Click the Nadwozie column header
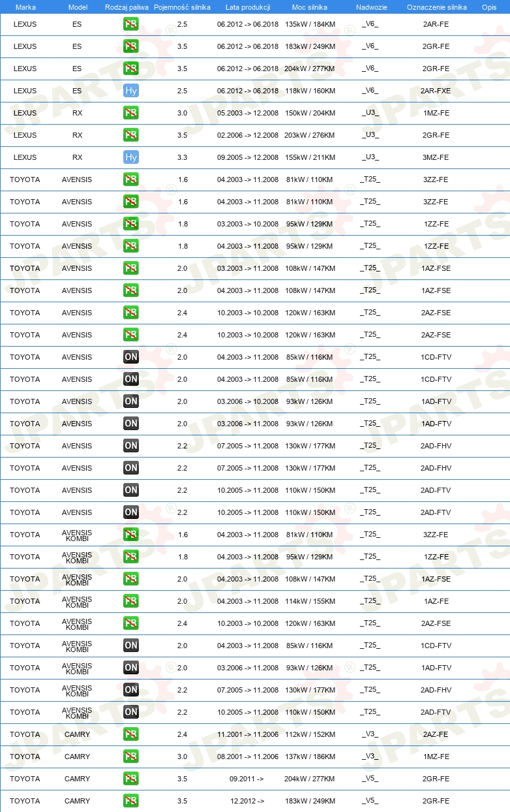This screenshot has width=510, height=812. 372,7
